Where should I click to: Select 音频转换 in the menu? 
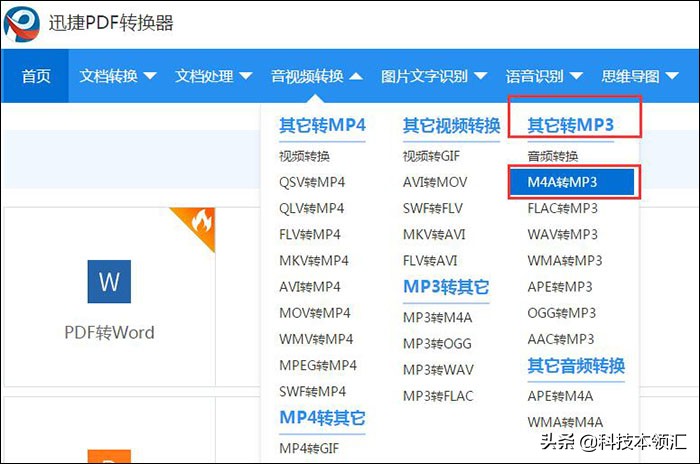click(x=553, y=156)
